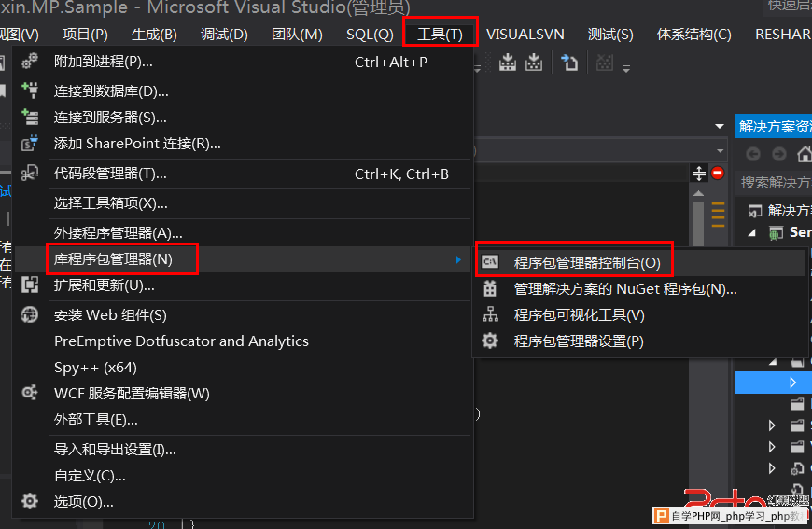Screen dimensions: 812x529
Task: Click the options gear icon
Action: pos(30,501)
